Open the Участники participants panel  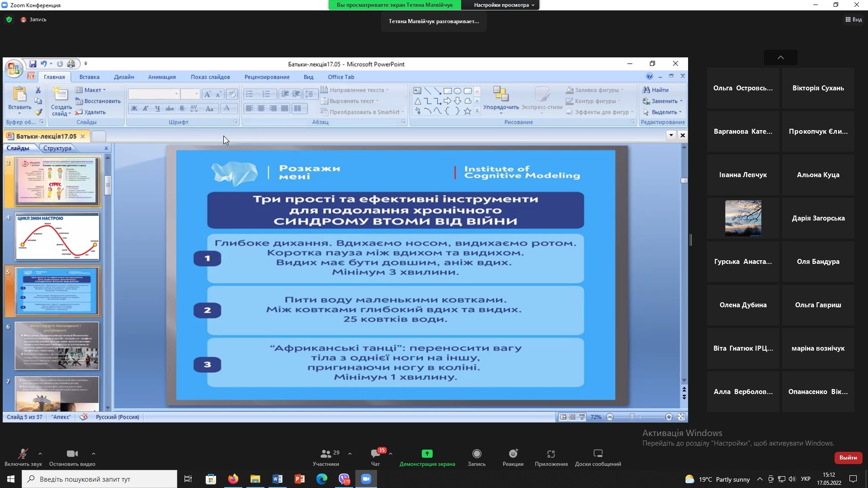(x=325, y=454)
